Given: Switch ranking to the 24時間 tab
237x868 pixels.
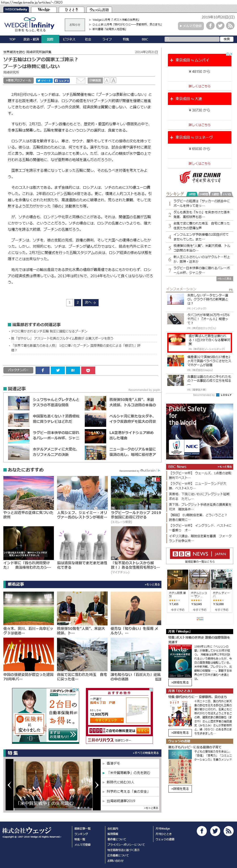Looking at the screenshot, I should [x=203, y=194].
